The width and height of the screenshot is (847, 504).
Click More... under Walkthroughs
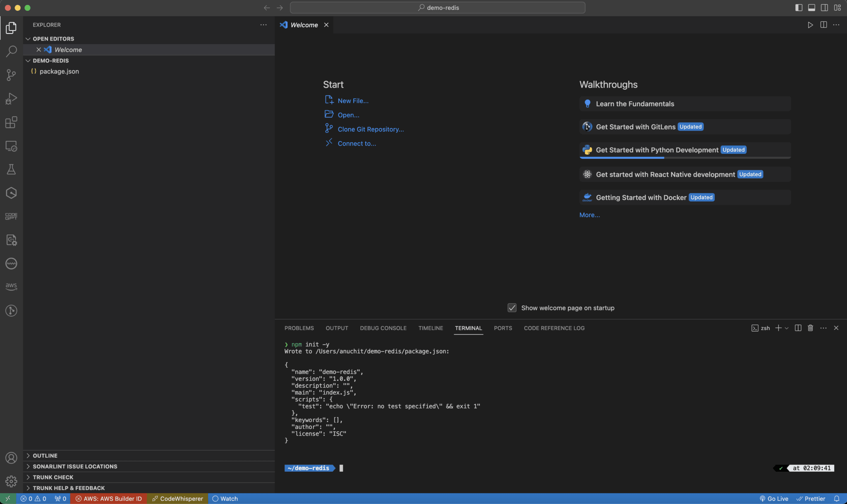point(589,215)
